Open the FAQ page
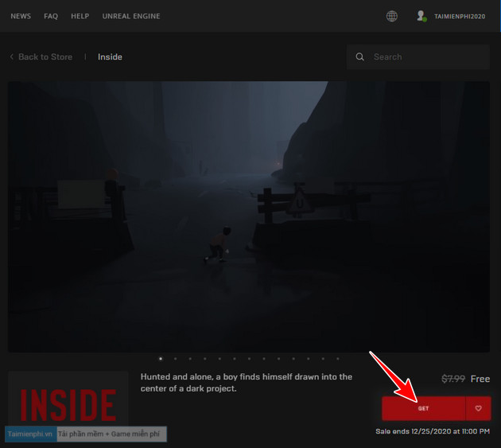 (x=51, y=16)
